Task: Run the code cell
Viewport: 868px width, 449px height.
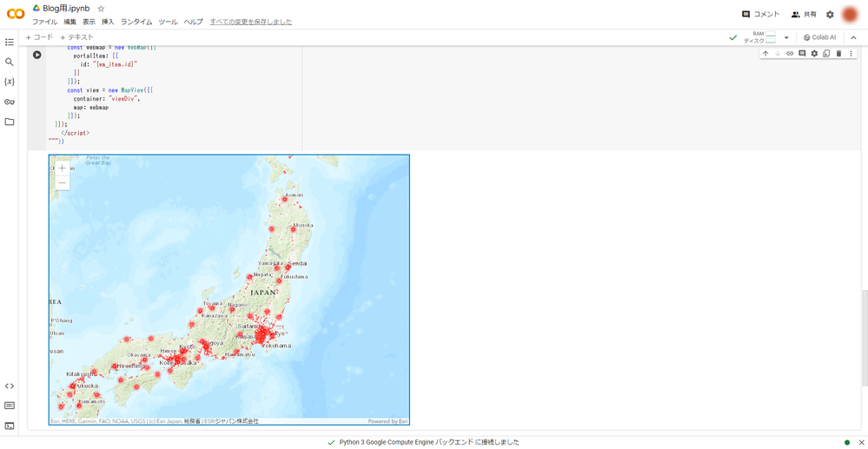Action: tap(37, 55)
